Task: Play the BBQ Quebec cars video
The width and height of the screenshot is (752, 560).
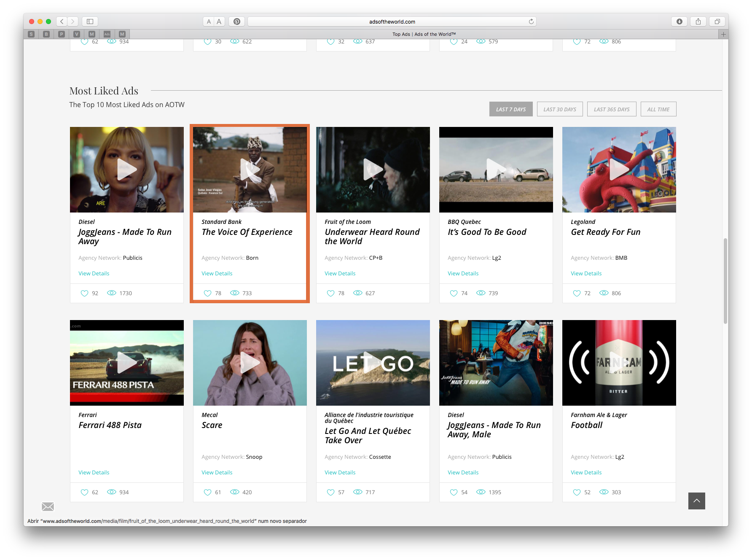Action: pyautogui.click(x=496, y=170)
